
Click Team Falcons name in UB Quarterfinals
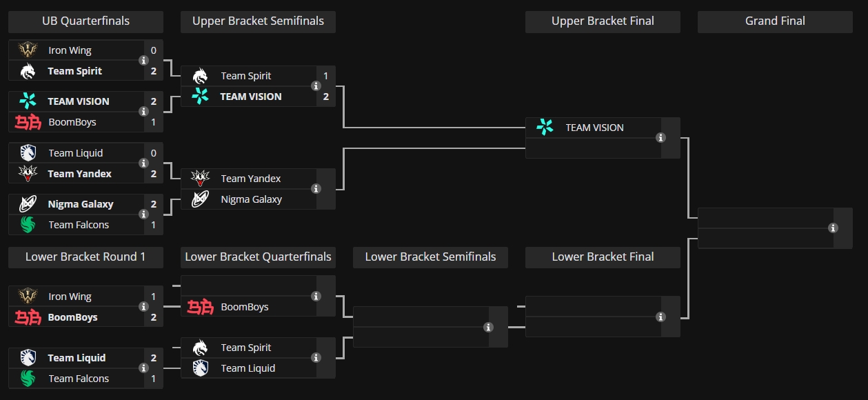click(x=79, y=225)
